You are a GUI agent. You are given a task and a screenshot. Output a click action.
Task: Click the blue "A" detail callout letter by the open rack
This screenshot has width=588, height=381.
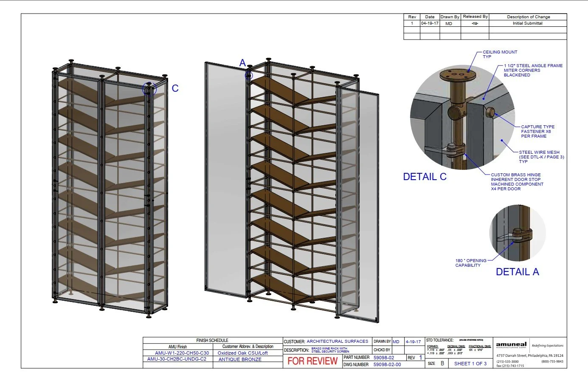(242, 63)
